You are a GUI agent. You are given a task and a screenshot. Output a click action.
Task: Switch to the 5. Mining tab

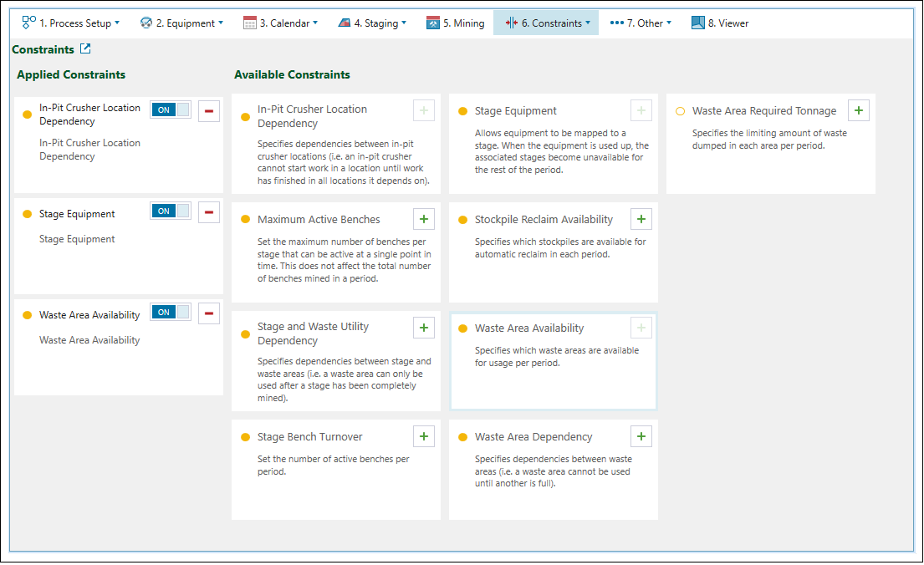coord(455,23)
